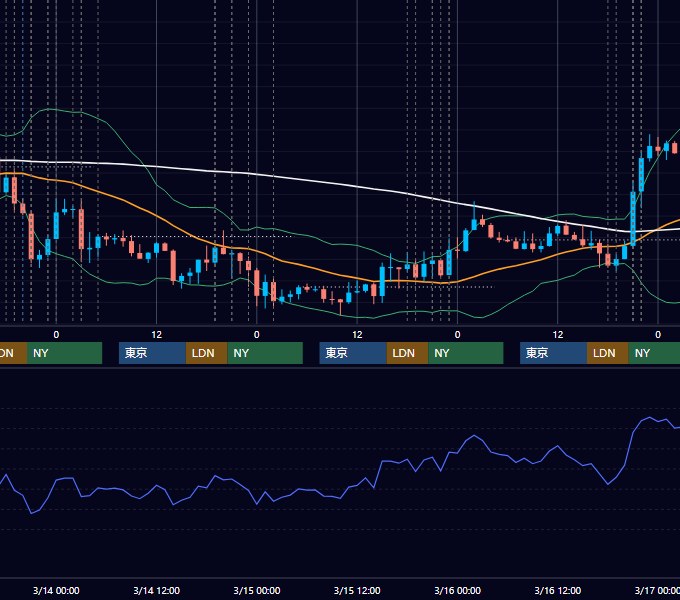Image resolution: width=680 pixels, height=600 pixels.
Task: Click hour label 0 above 3/15 00:00
Action: click(257, 335)
